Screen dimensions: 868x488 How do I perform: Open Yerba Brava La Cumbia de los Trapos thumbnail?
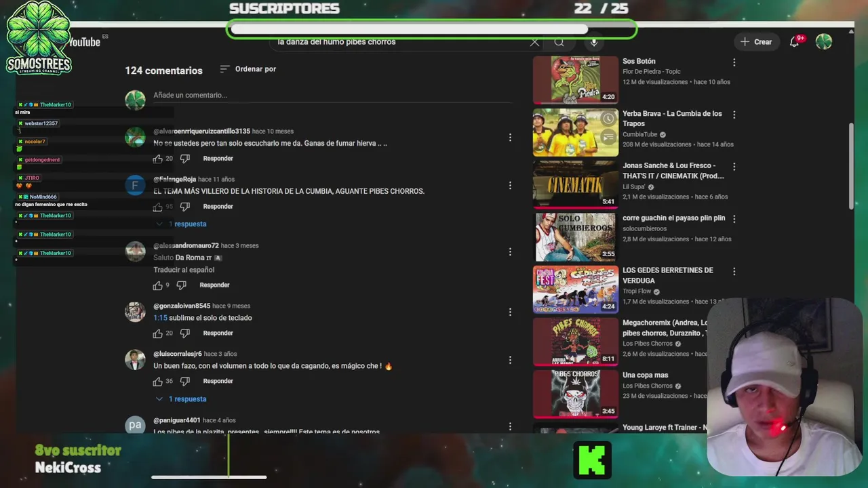point(576,132)
